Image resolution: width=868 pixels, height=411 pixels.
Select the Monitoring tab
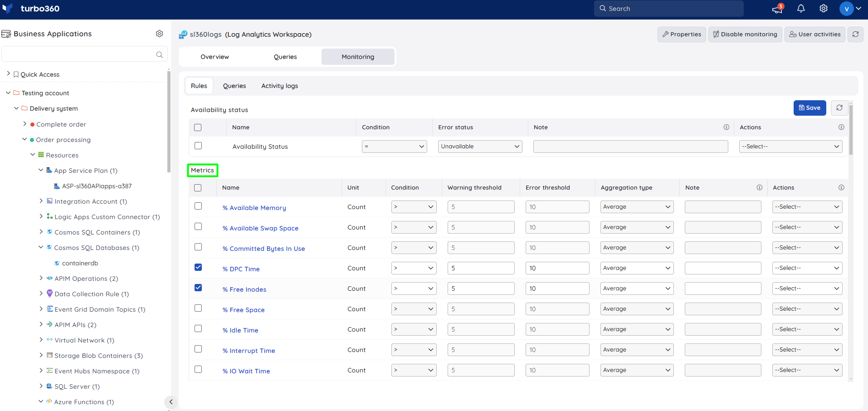pyautogui.click(x=358, y=57)
